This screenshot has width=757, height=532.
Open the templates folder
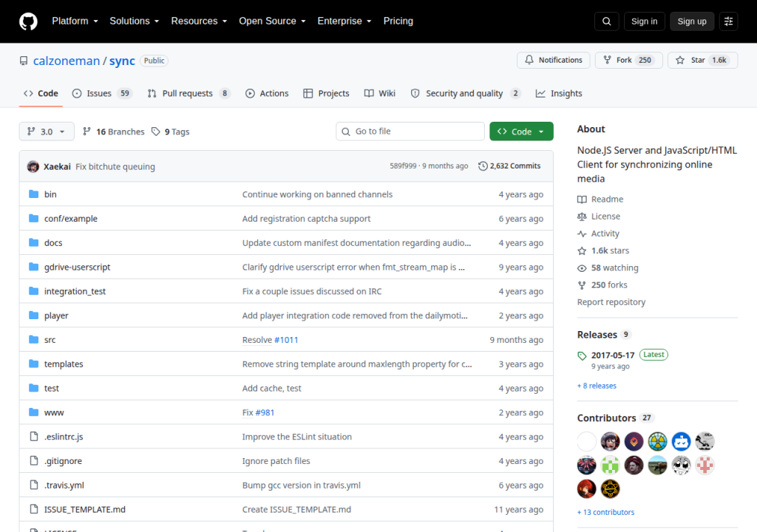tap(64, 364)
